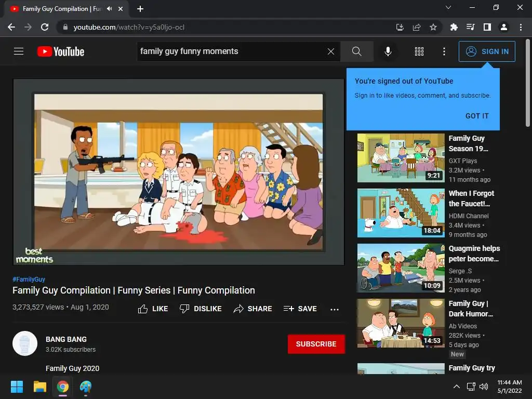
Task: Open Chrome extensions puzzle icon
Action: (454, 27)
